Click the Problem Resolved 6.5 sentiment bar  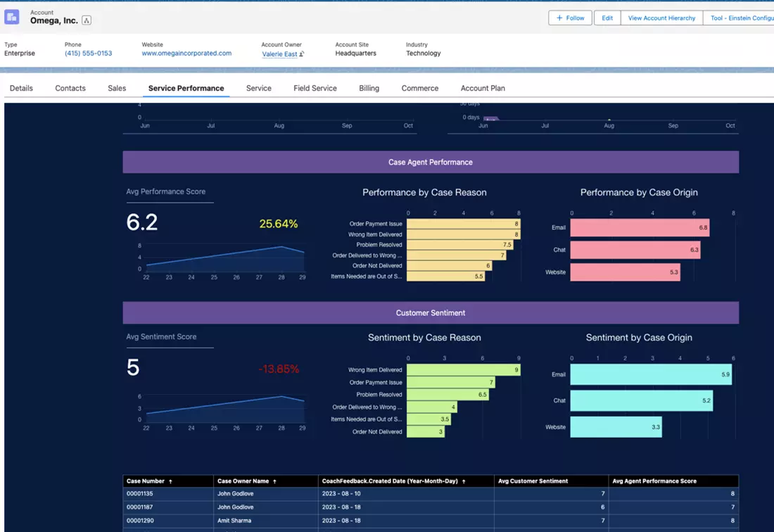(448, 394)
